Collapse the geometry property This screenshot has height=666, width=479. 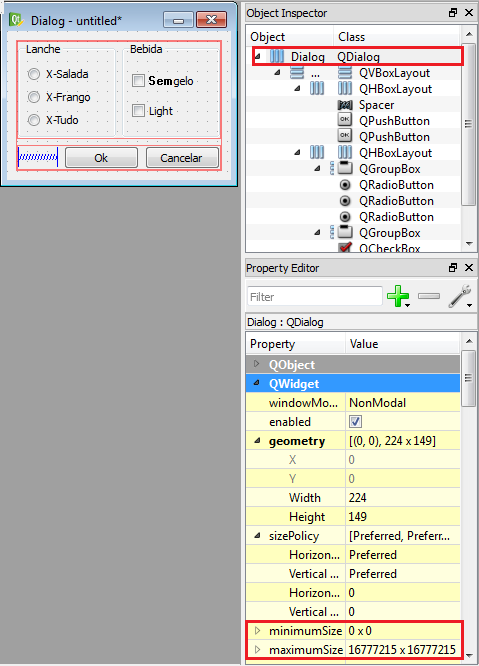[x=257, y=440]
